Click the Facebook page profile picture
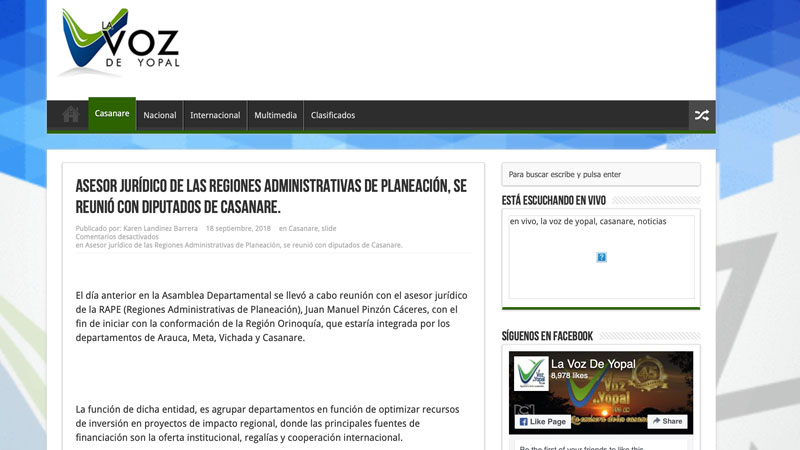This screenshot has width=800, height=450. [531, 375]
